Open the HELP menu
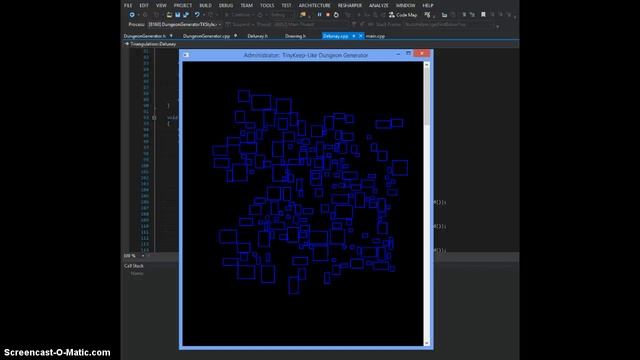The width and height of the screenshot is (640, 360). [x=428, y=5]
